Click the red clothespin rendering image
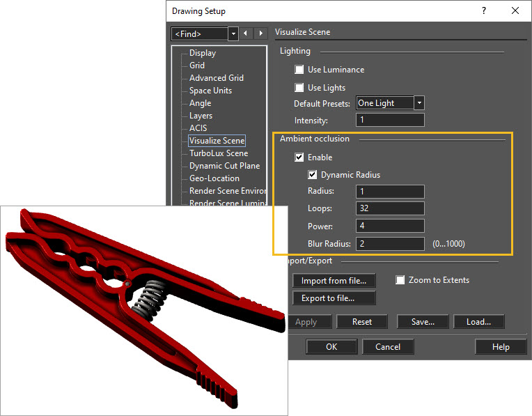Image resolution: width=532 pixels, height=416 pixels. (x=144, y=310)
